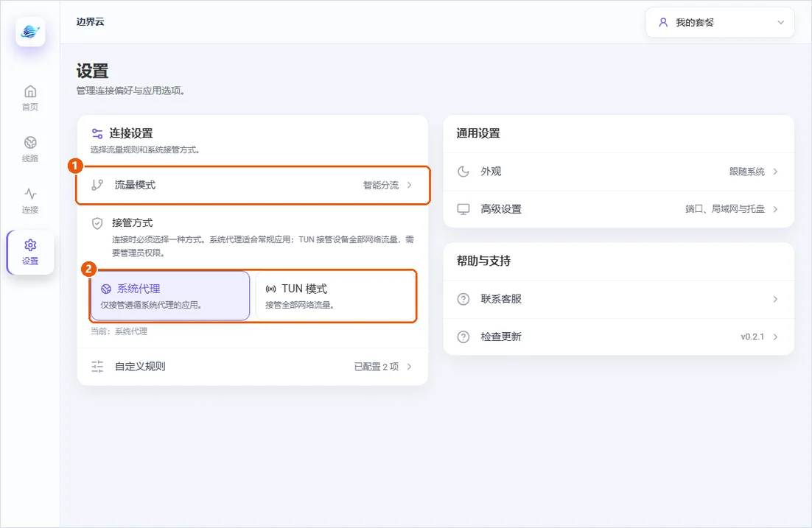The height and width of the screenshot is (528, 812).
Task: Click the 接管方式 heading text
Action: [133, 223]
